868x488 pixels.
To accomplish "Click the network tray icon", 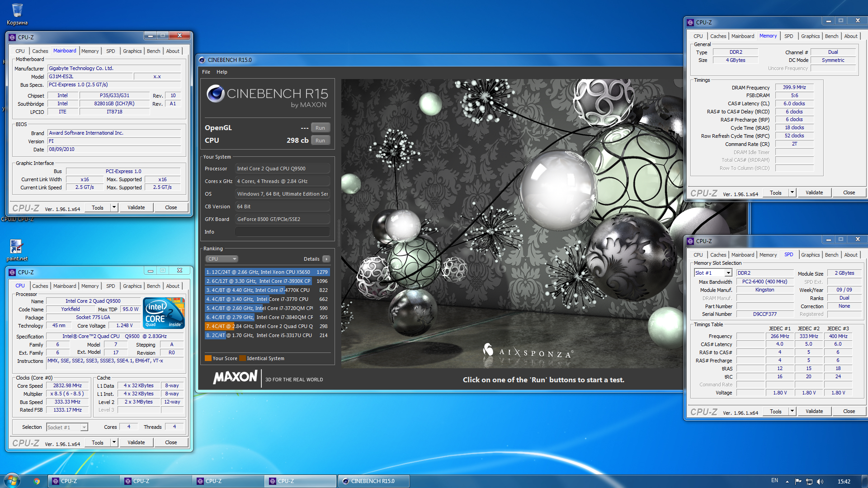I will click(809, 482).
